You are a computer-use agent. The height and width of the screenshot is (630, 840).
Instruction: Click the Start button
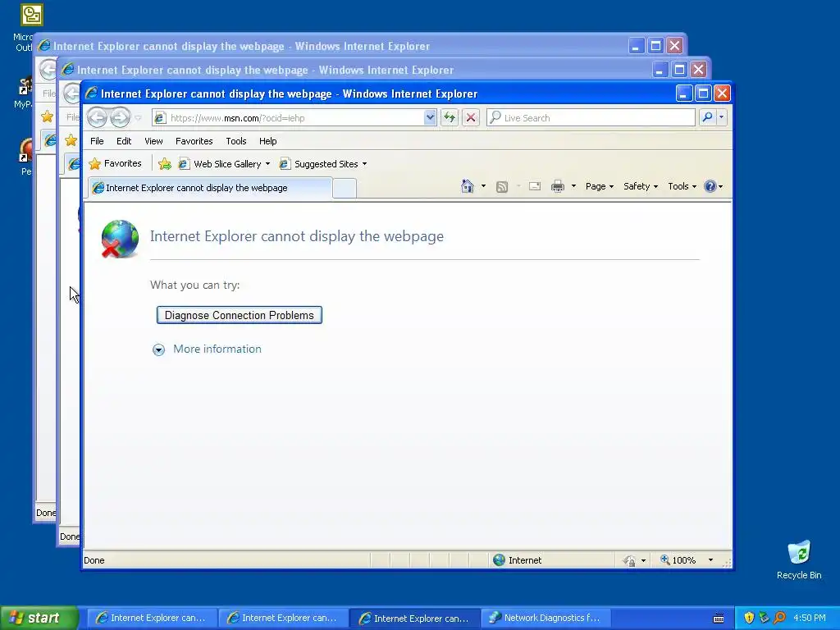(39, 618)
